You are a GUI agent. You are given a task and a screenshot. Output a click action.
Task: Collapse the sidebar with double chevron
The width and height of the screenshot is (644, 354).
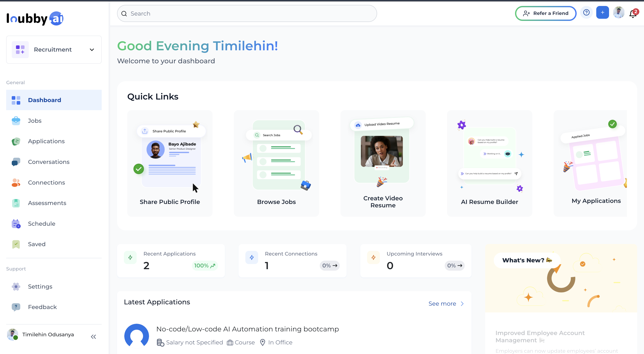pyautogui.click(x=94, y=337)
